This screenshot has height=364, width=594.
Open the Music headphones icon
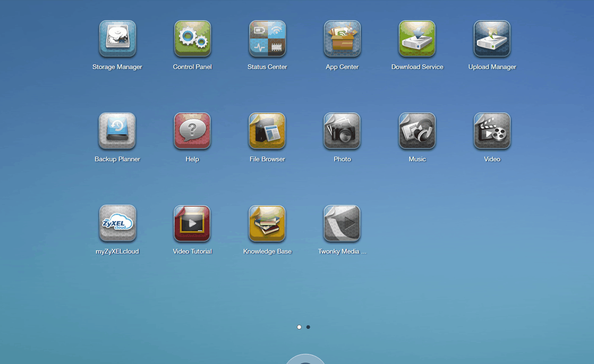point(417,131)
